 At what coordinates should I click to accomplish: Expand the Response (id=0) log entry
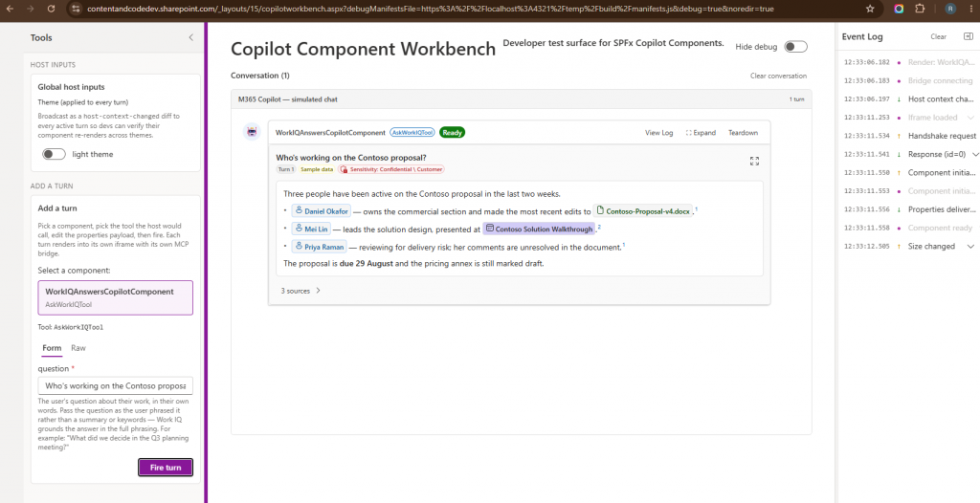click(x=975, y=154)
